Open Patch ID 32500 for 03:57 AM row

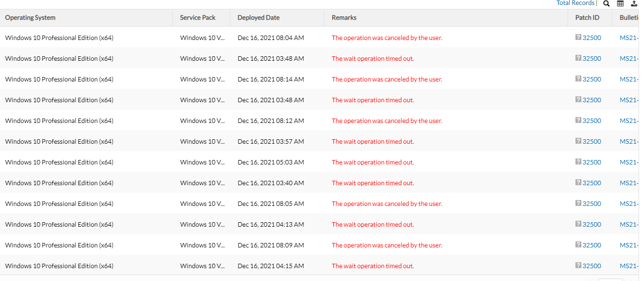(x=592, y=141)
